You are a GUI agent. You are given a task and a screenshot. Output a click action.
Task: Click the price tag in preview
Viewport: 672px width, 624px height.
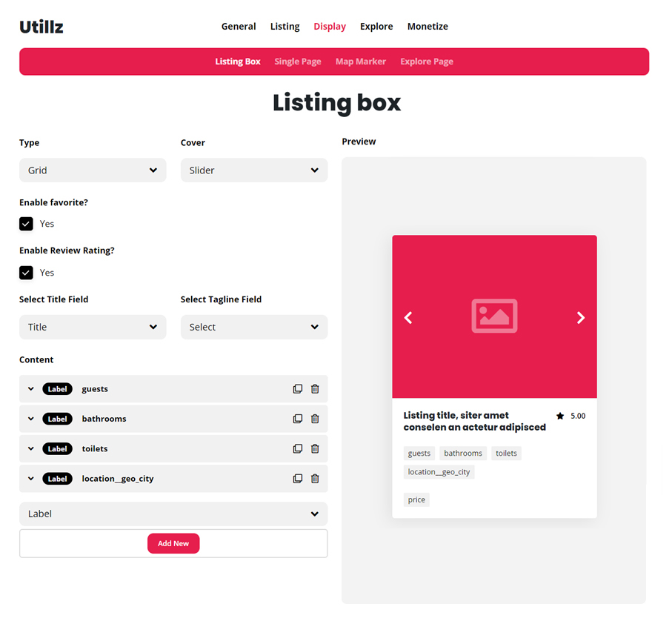[416, 499]
